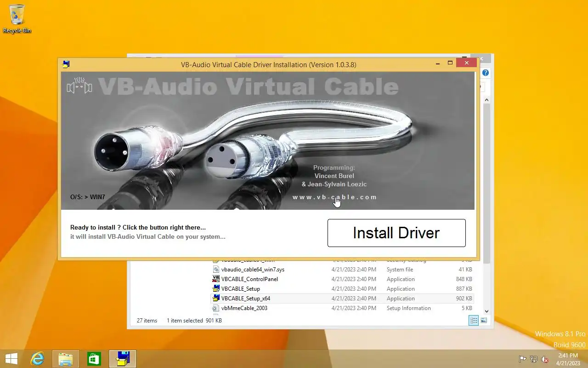
Task: Open the taskbar clock showing 2:41 PM
Action: 568,359
